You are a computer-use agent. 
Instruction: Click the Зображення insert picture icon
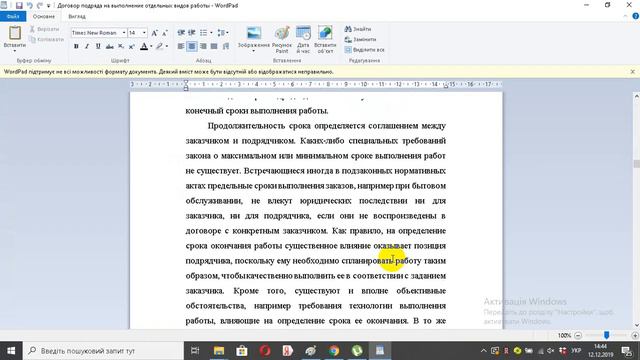[x=254, y=33]
